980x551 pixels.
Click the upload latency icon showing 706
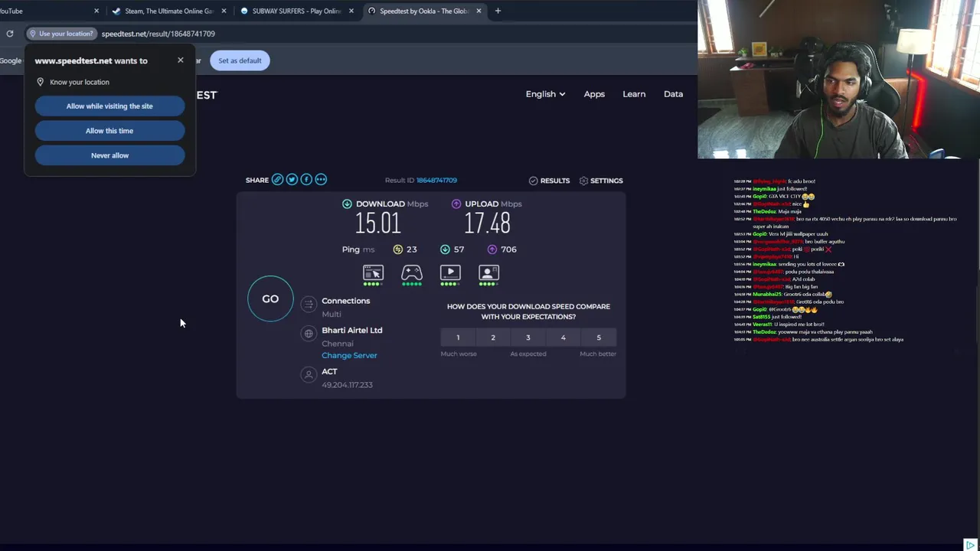(x=492, y=249)
